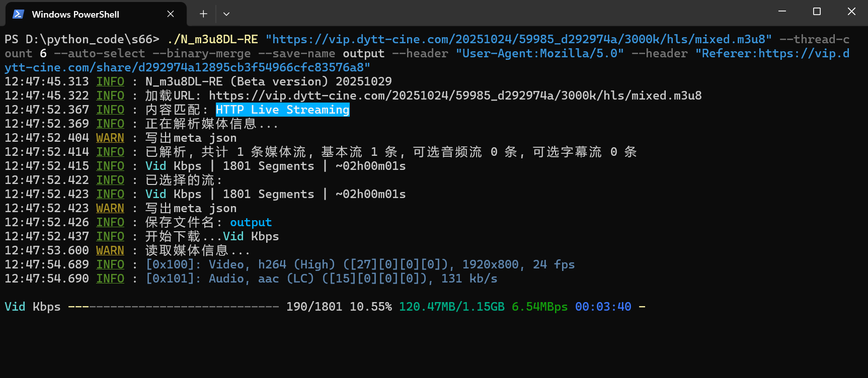Click the [0x101] Audio aac stream info line

(x=322, y=278)
